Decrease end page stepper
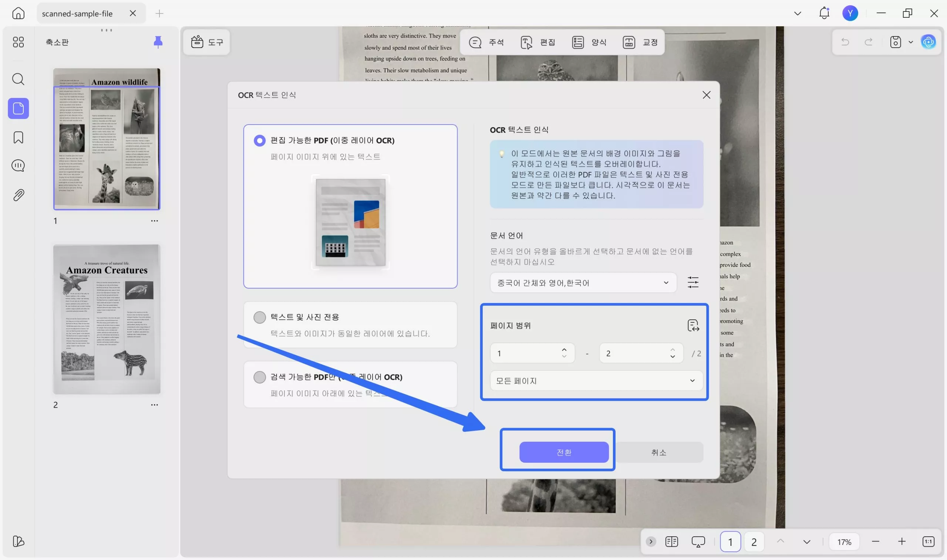The image size is (947, 560). (x=673, y=357)
